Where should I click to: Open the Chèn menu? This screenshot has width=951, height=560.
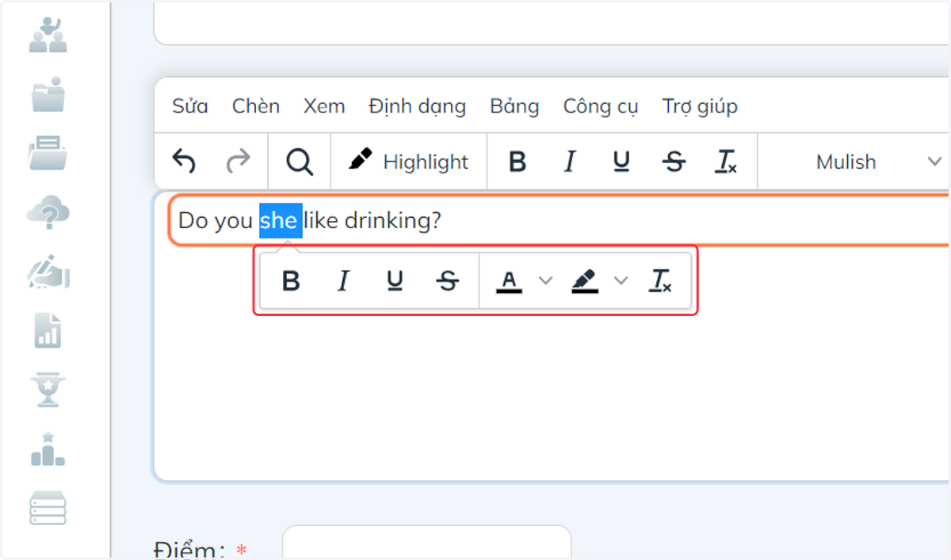click(256, 106)
